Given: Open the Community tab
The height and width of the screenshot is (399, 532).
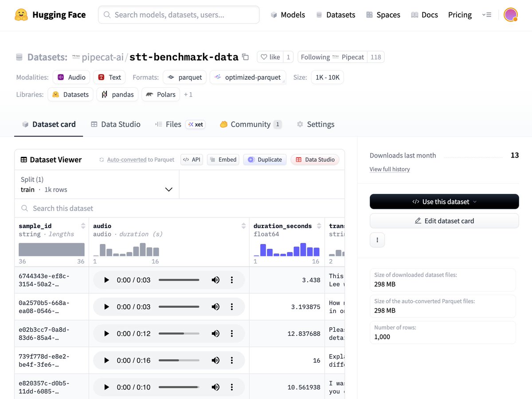Looking at the screenshot, I should coord(250,124).
